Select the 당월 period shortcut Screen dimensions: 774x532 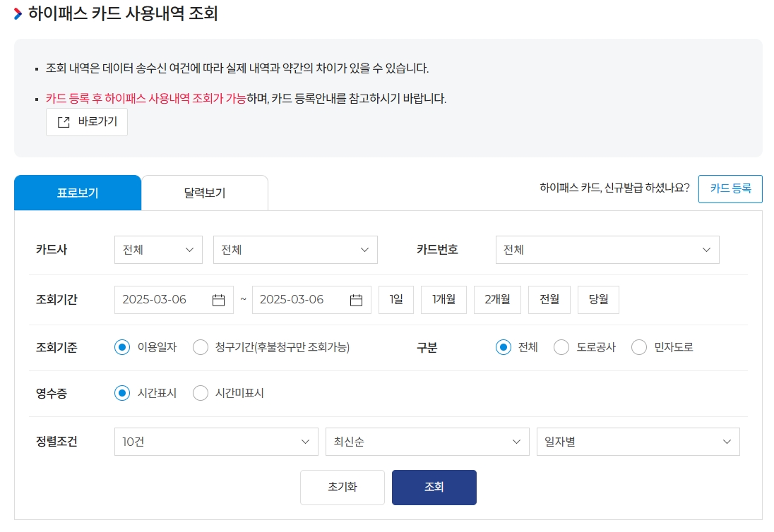598,299
